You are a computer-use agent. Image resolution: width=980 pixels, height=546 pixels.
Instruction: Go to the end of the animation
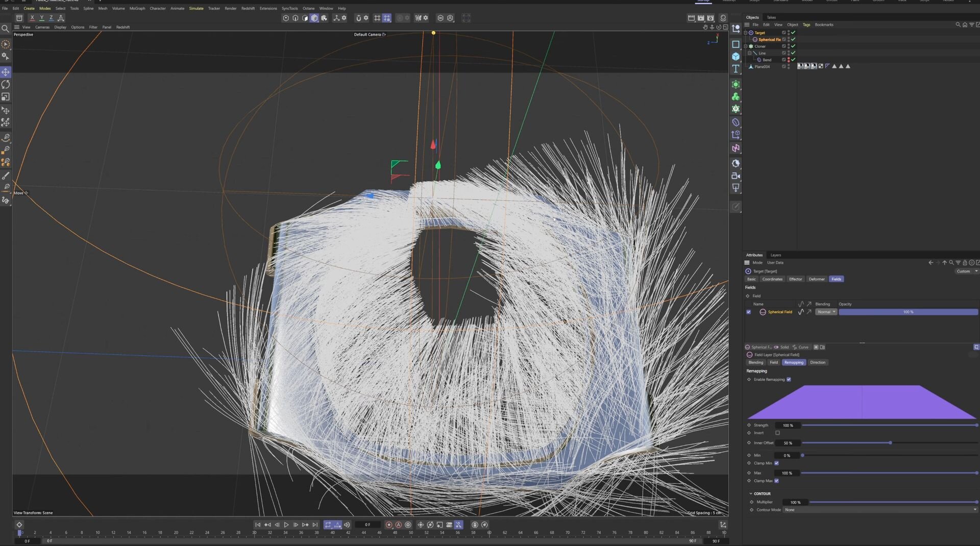tap(315, 525)
